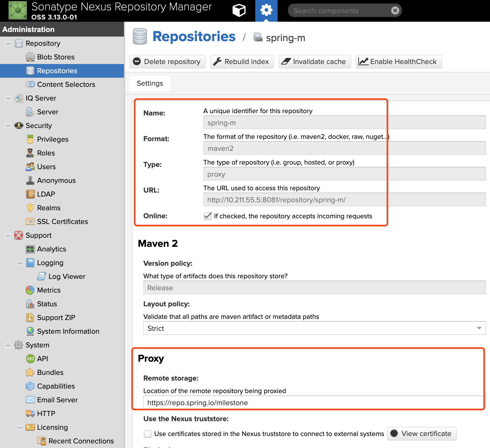This screenshot has height=448, width=490.
Task: Collapse the Licensing tree node
Action: 20,428
